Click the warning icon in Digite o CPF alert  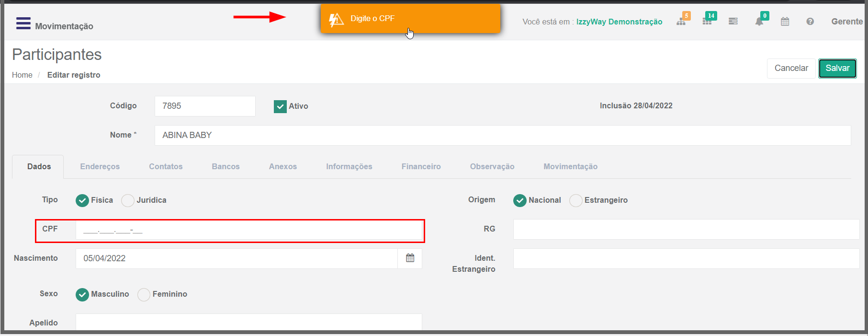336,20
